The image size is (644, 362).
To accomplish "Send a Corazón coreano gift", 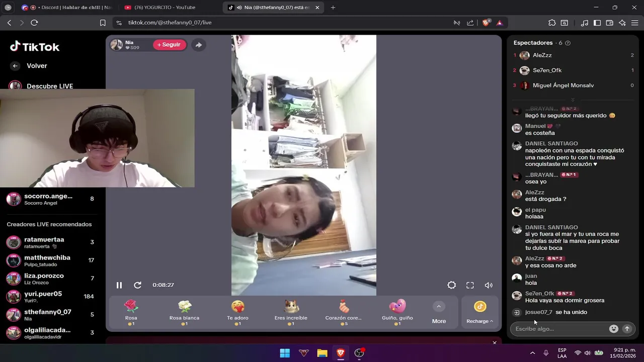I will coord(344,313).
